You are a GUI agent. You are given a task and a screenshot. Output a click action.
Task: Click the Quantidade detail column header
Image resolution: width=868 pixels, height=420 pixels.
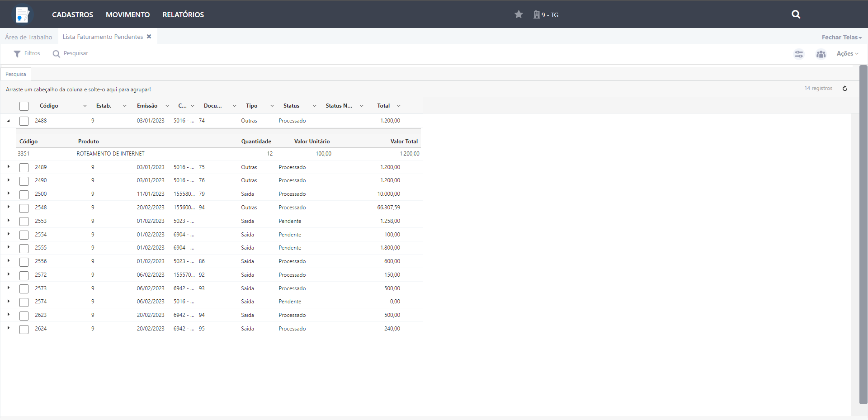(x=256, y=142)
